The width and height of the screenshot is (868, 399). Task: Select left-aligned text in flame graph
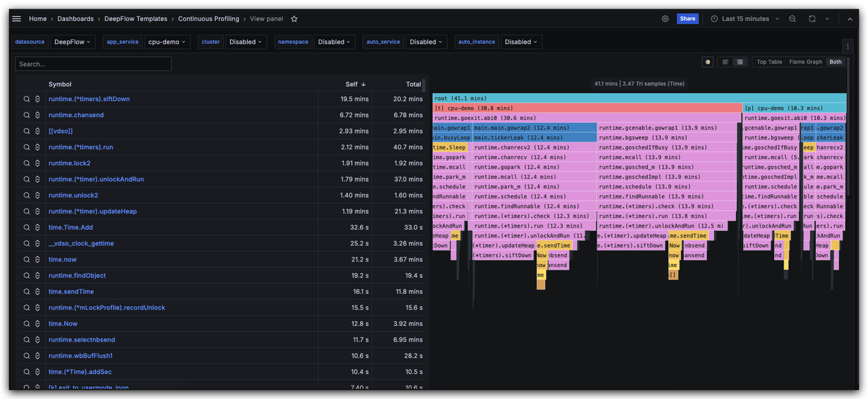(x=725, y=62)
